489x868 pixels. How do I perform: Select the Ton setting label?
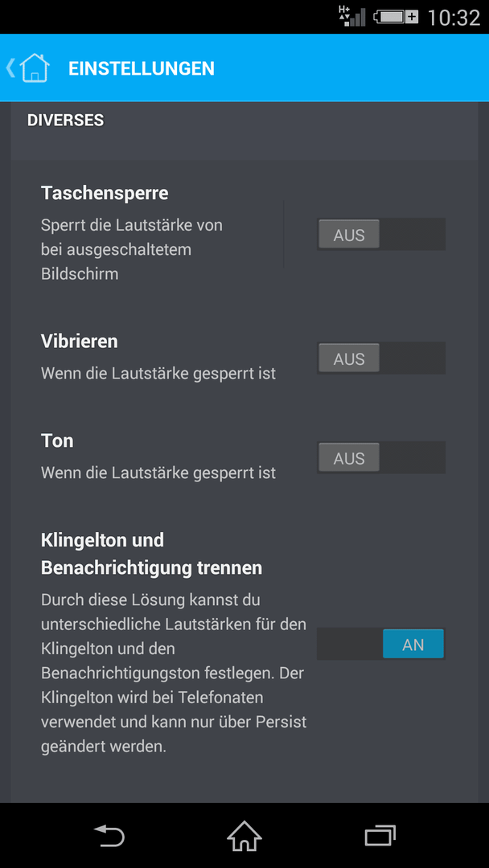[x=57, y=440]
